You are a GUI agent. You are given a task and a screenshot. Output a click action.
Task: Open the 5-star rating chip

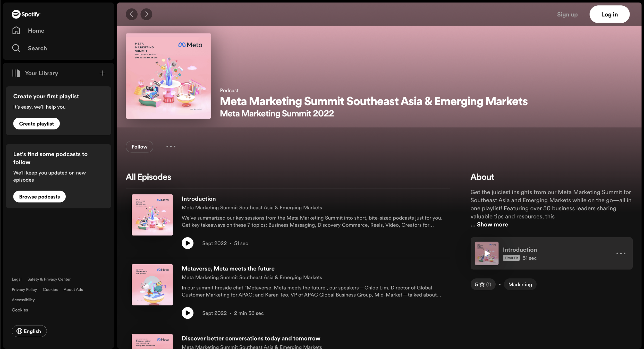tap(483, 284)
